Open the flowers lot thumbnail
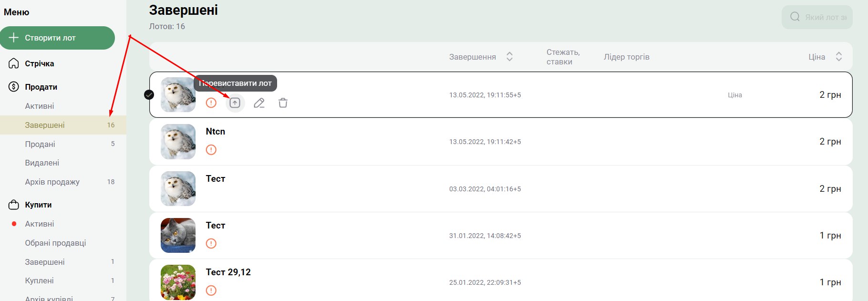The width and height of the screenshot is (868, 301). tap(178, 282)
